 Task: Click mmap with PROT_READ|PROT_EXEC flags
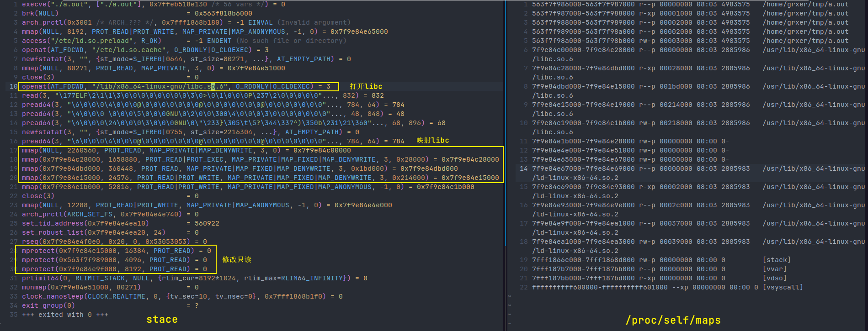(261, 159)
